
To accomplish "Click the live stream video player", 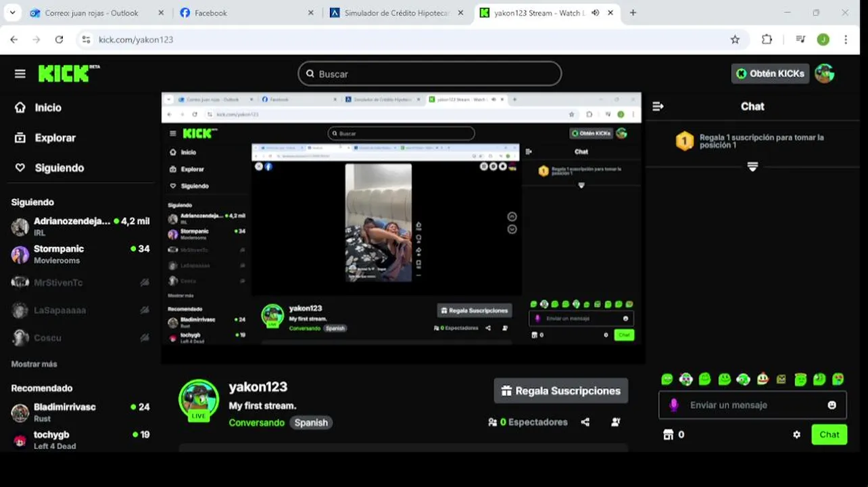I will 402,228.
